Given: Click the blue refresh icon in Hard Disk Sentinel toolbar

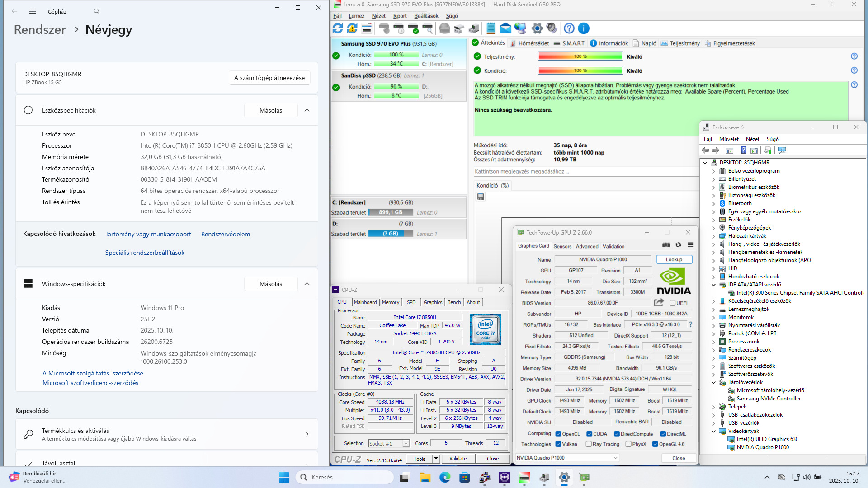Looking at the screenshot, I should (x=338, y=28).
